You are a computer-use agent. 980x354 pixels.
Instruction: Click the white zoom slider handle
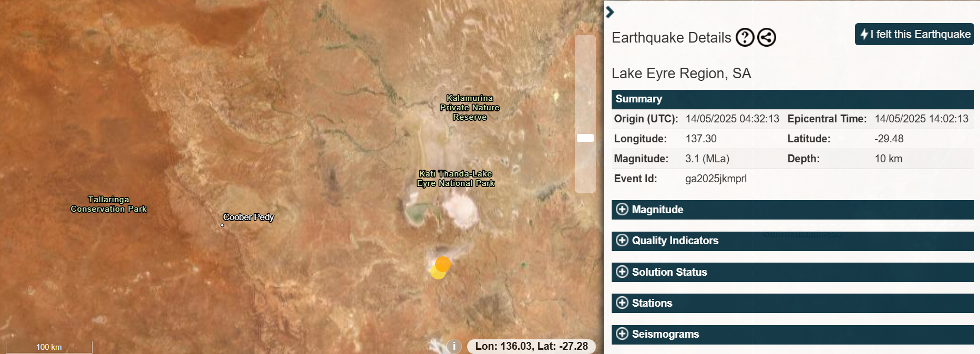point(585,138)
